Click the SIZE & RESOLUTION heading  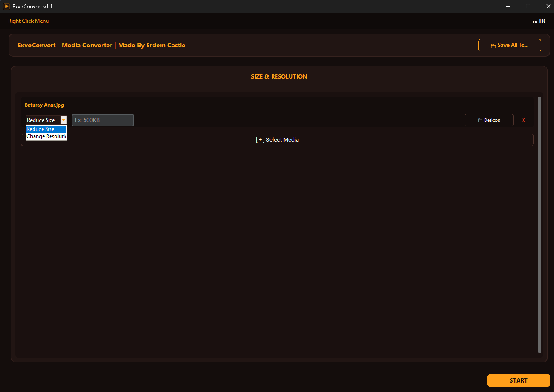point(279,76)
